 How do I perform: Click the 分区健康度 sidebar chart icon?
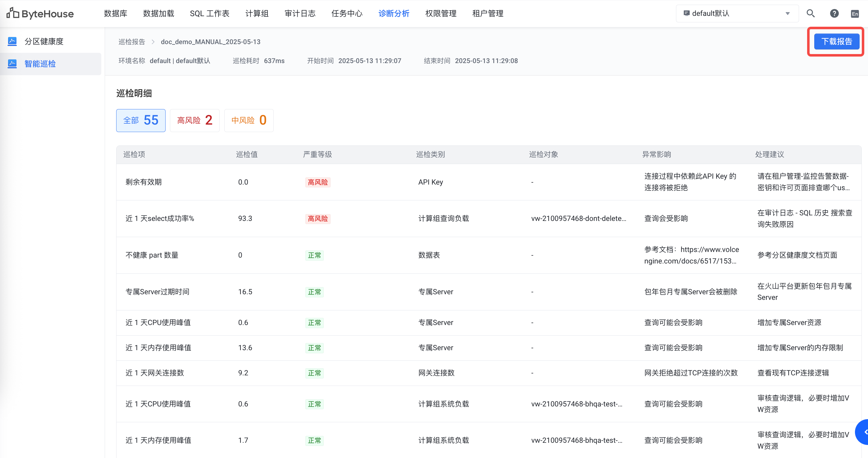(x=12, y=41)
